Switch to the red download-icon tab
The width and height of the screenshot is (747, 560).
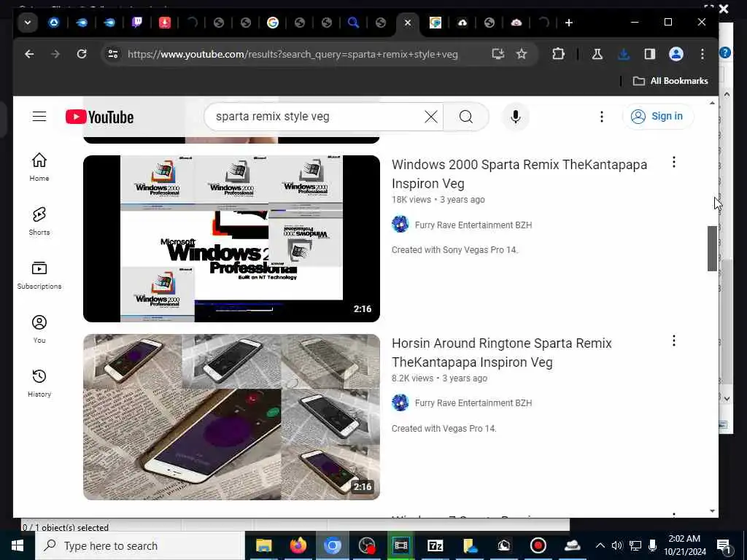tap(164, 23)
